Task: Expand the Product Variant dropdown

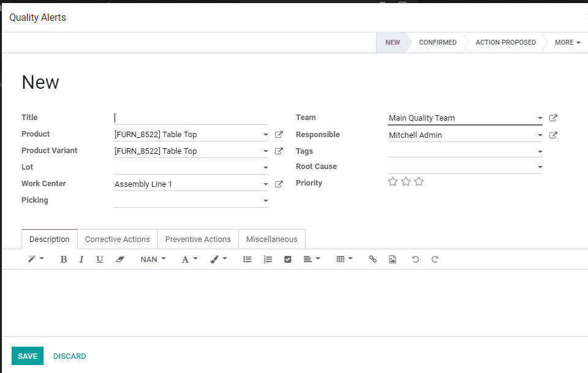Action: coord(265,151)
